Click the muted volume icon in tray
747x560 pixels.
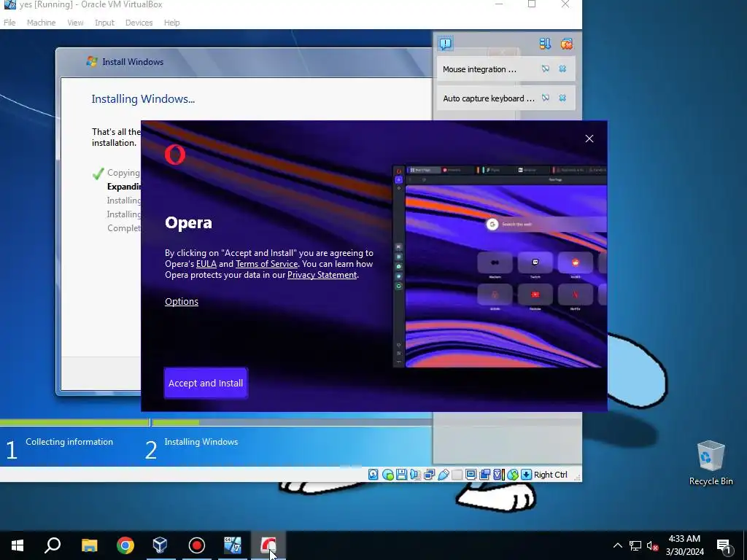[x=652, y=545]
